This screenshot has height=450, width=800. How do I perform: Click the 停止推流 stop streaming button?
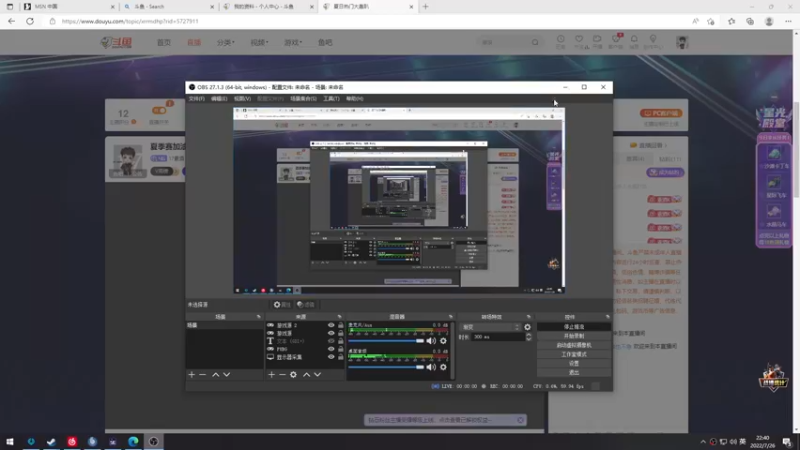tap(574, 327)
